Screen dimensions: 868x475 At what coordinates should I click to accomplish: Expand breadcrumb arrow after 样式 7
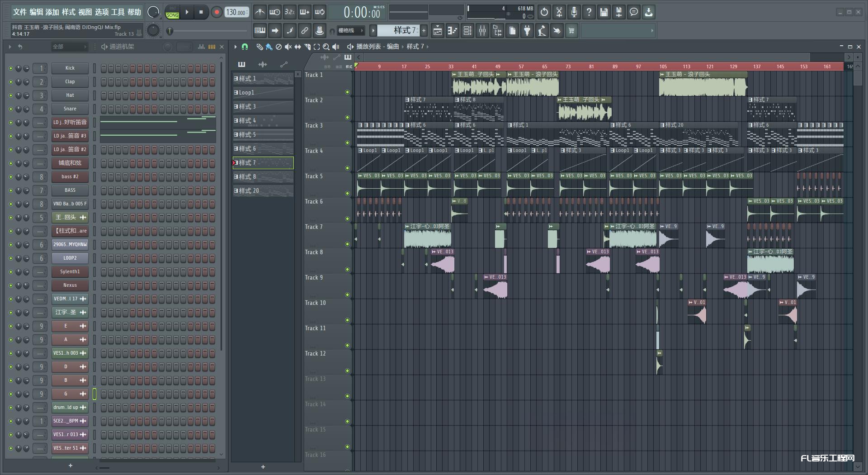coord(428,47)
